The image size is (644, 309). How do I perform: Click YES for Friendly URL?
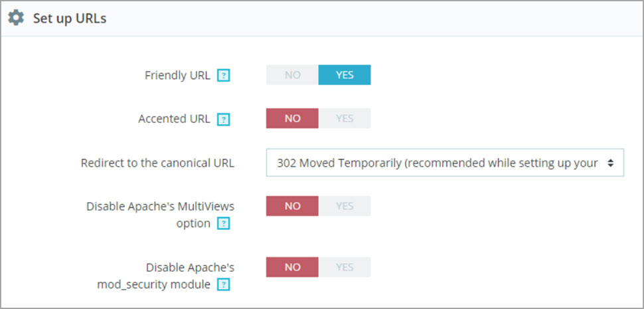(345, 75)
